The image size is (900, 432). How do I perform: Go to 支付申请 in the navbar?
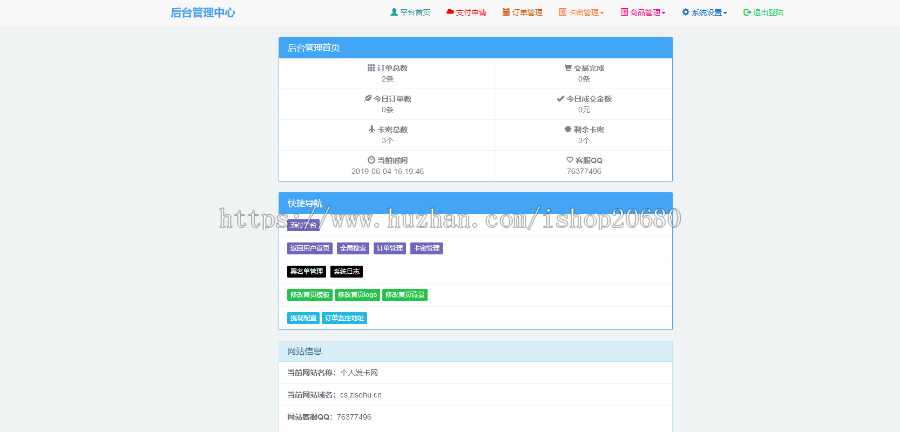(x=466, y=13)
